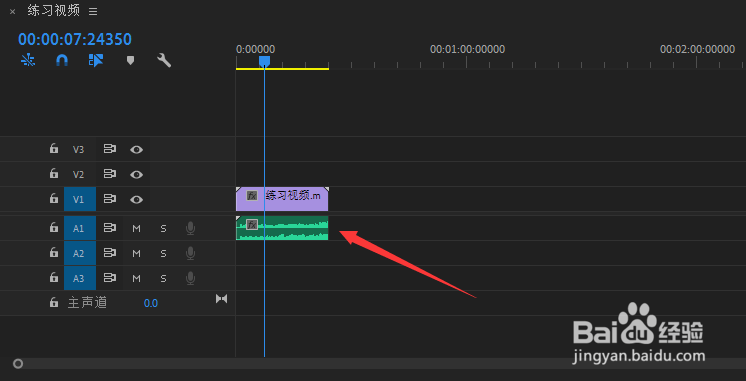The height and width of the screenshot is (381, 746).
Task: Mute the A3 audio track
Action: pos(137,278)
